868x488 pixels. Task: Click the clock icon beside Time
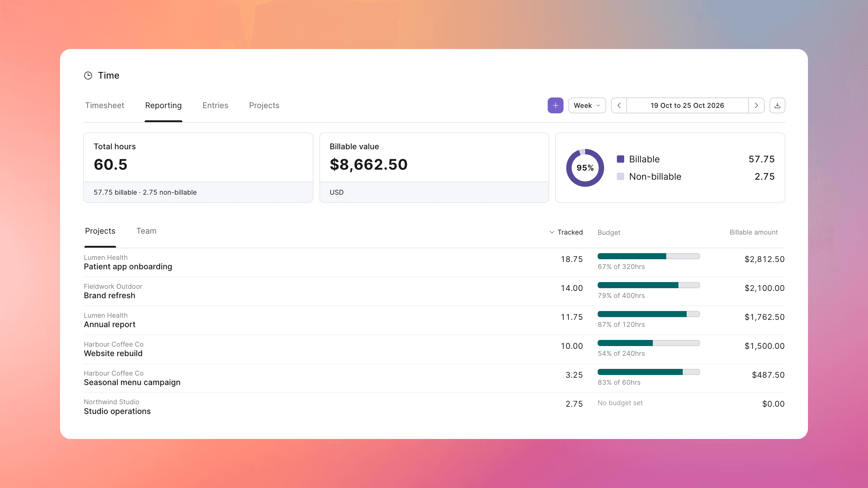pos(88,76)
